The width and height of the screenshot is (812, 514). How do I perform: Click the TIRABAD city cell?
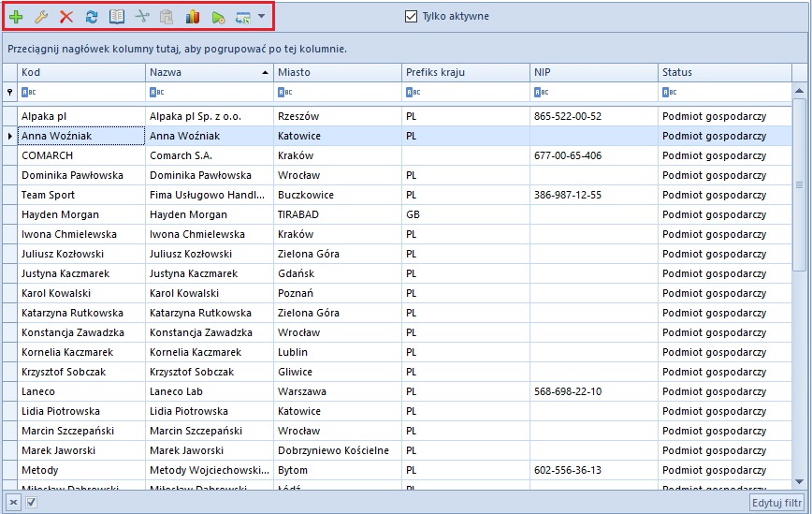pos(338,214)
